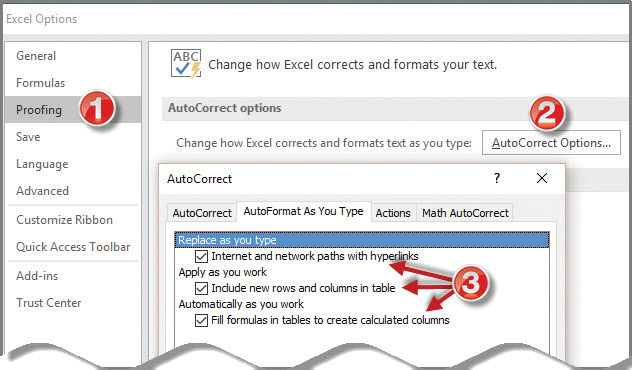The height and width of the screenshot is (370, 632).
Task: Click the Automatically as you work label
Action: tap(241, 304)
